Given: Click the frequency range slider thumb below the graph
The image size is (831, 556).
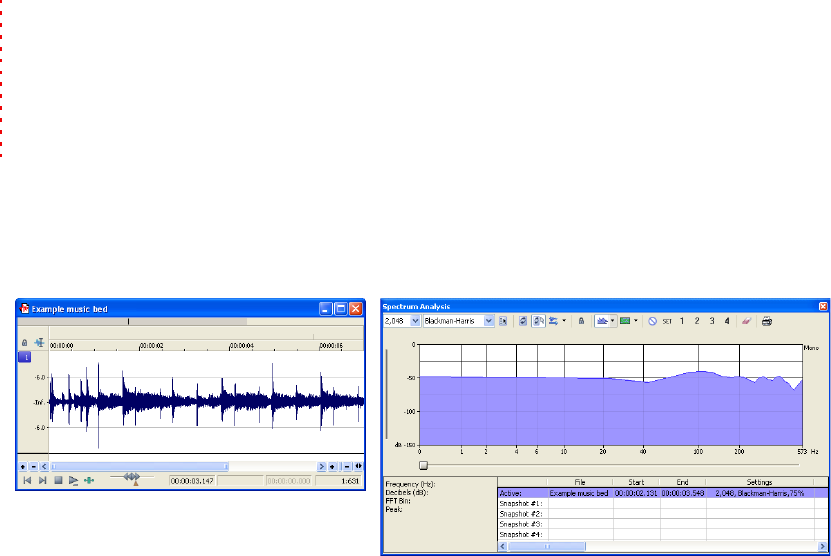Looking at the screenshot, I should click(x=423, y=465).
